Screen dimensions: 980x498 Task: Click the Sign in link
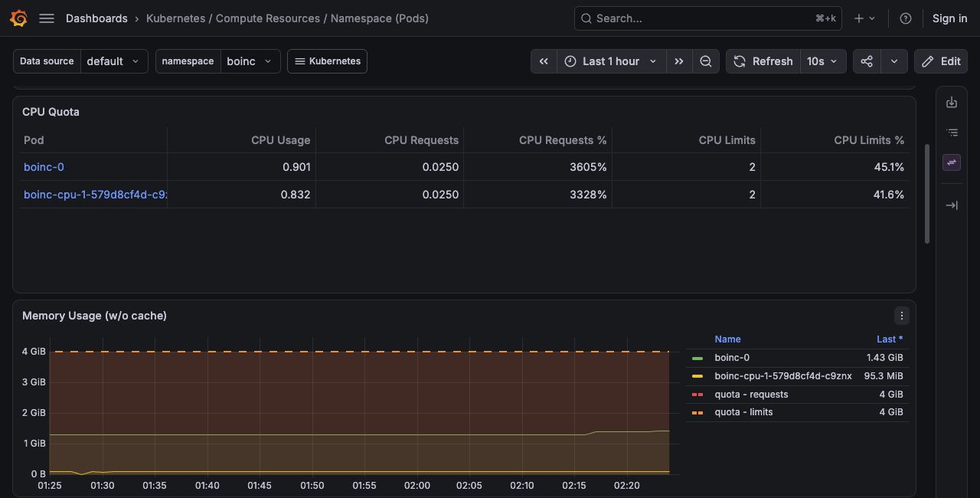pos(949,18)
